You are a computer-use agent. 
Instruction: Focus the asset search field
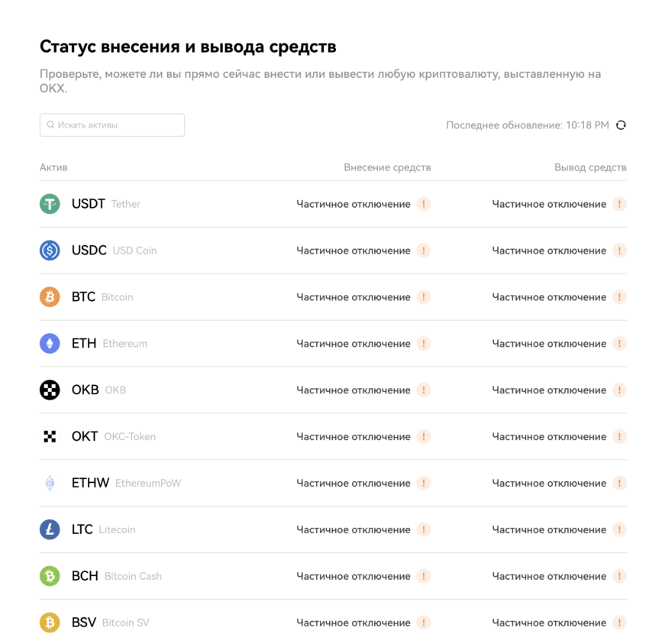point(112,125)
